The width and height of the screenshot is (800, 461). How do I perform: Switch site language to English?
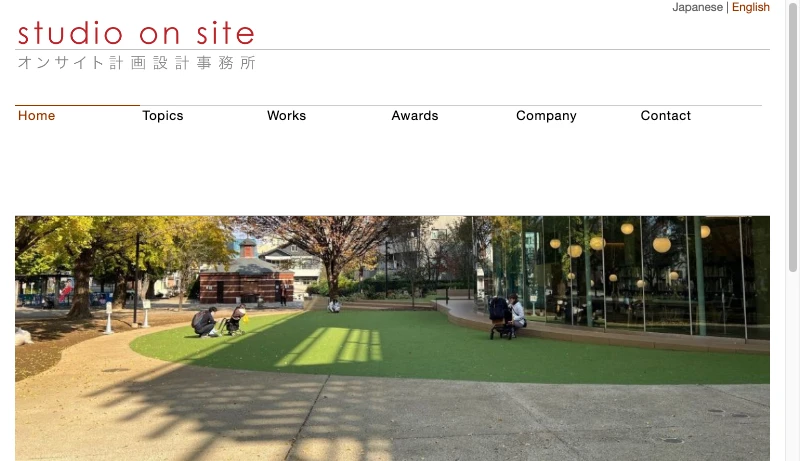click(751, 7)
